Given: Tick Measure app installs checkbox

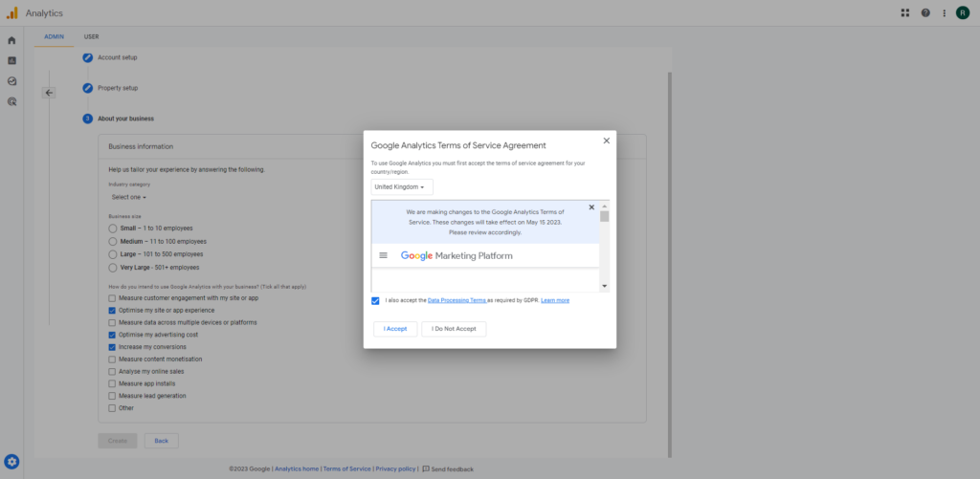Looking at the screenshot, I should pos(112,384).
